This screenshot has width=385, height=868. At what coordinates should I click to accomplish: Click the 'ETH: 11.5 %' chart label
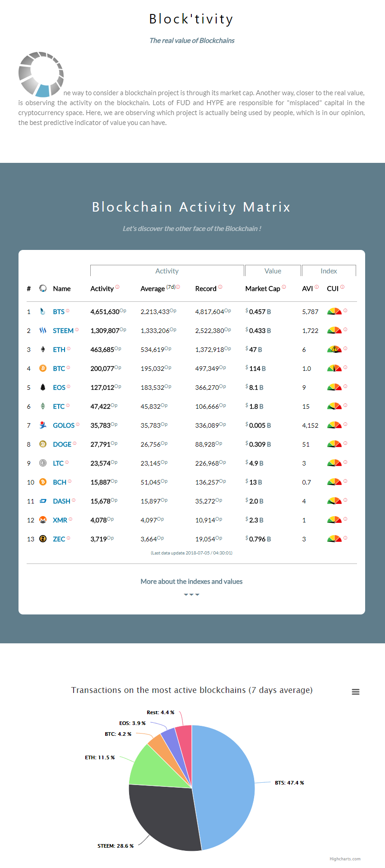coord(100,757)
